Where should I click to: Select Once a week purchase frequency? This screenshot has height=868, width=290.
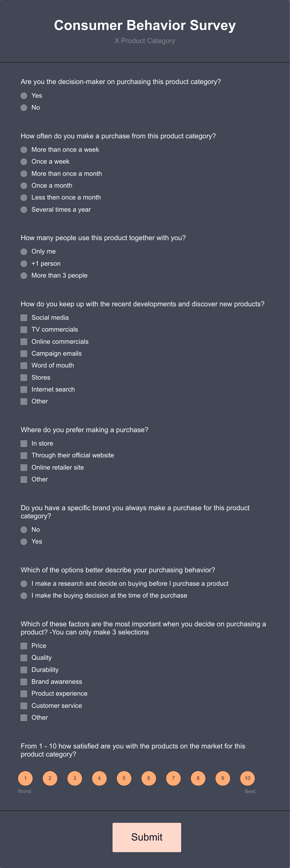point(24,161)
